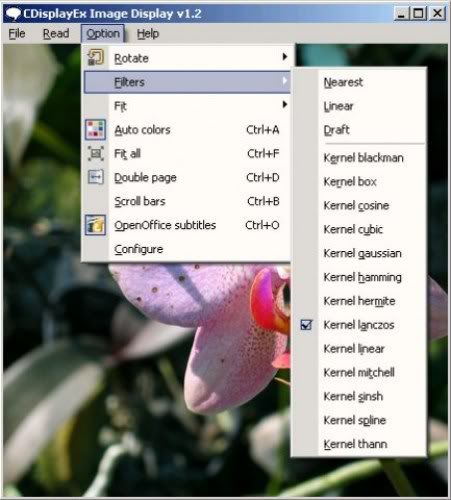Click the Rotate icon in Option menu
The width and height of the screenshot is (451, 500).
[x=96, y=58]
